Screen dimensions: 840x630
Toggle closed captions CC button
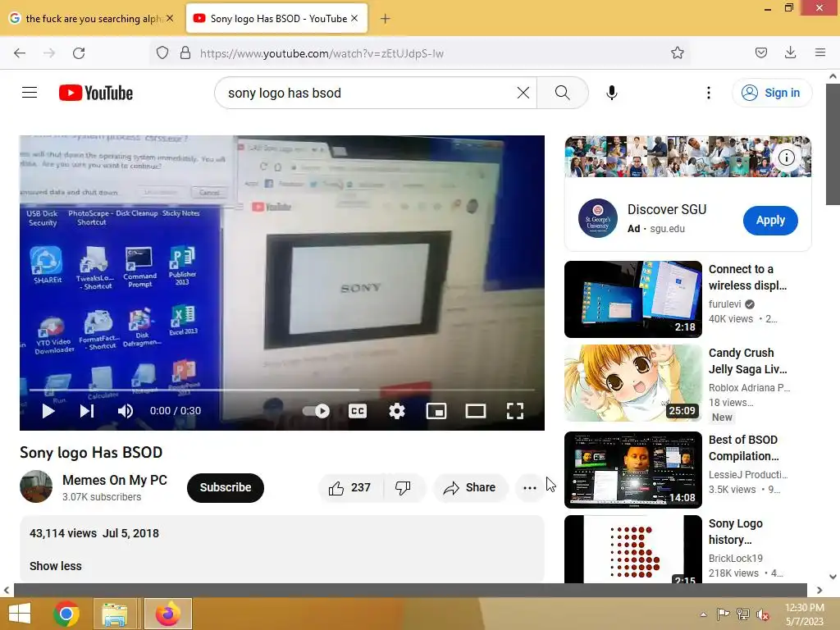[358, 411]
